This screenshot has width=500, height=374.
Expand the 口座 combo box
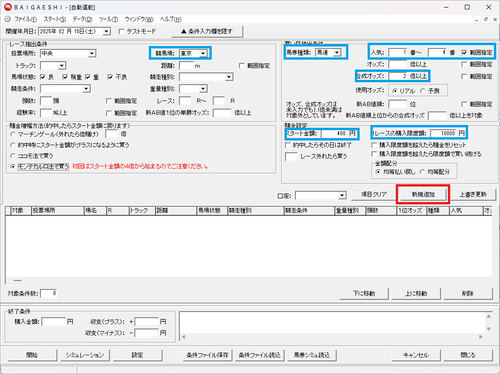342,195
